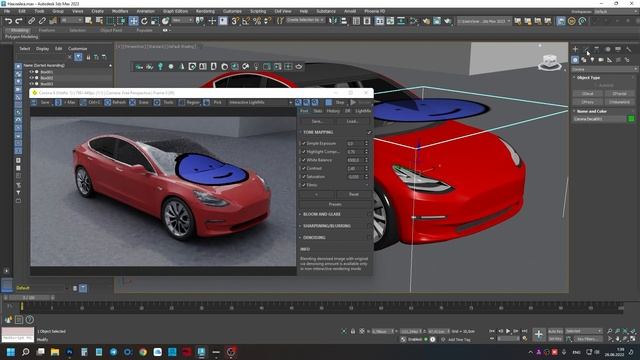Click the Mirror tool icon
The width and height of the screenshot is (640, 360).
333,21
